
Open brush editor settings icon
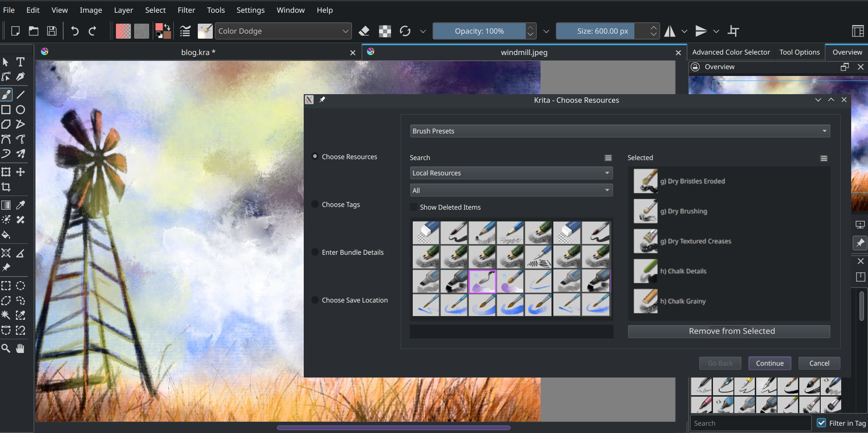(x=185, y=31)
